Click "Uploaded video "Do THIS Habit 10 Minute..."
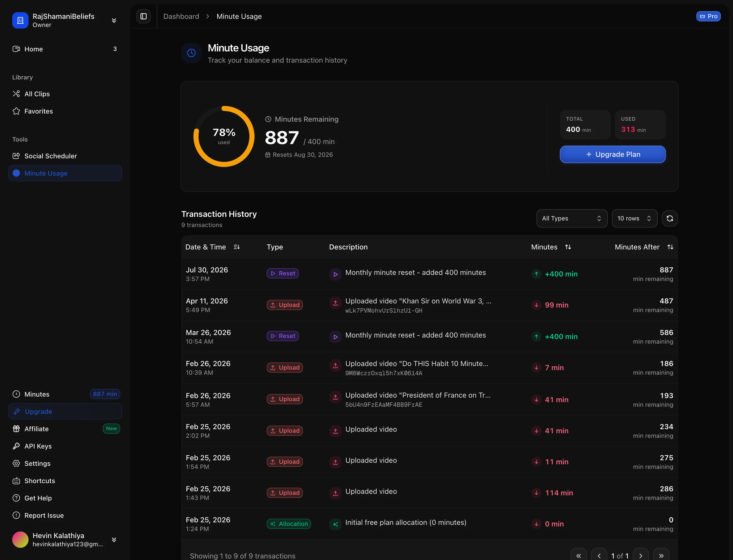 click(417, 363)
